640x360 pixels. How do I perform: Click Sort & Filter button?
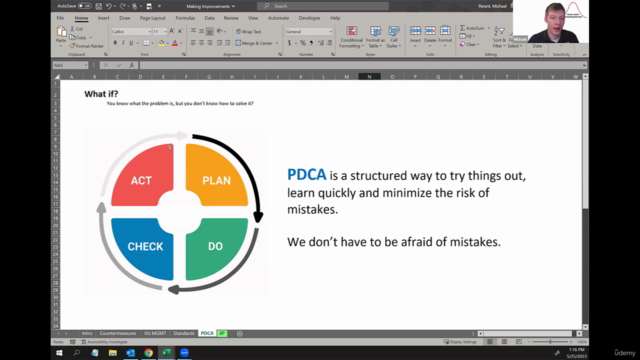(499, 37)
